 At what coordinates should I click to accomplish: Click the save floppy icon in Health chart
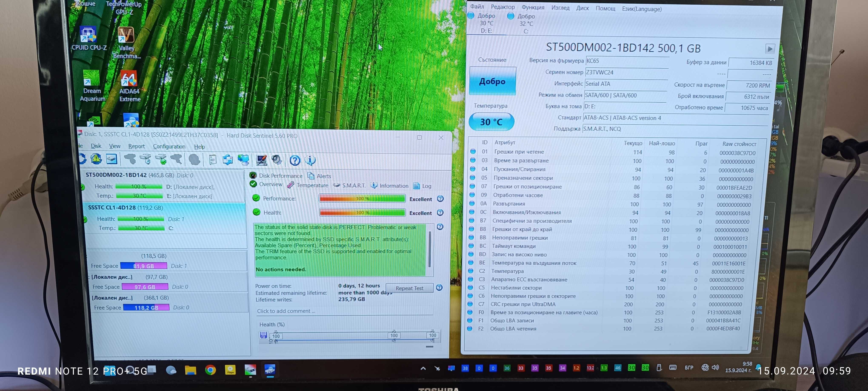264,335
